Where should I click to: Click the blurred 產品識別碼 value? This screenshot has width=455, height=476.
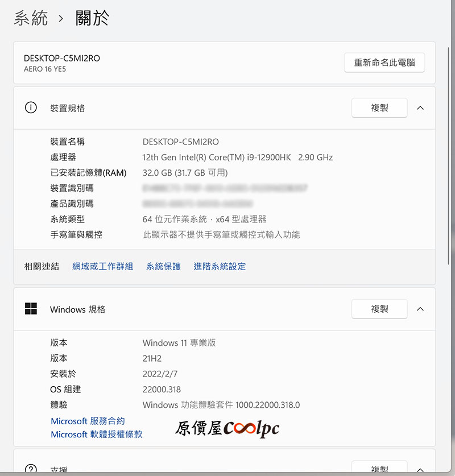197,204
